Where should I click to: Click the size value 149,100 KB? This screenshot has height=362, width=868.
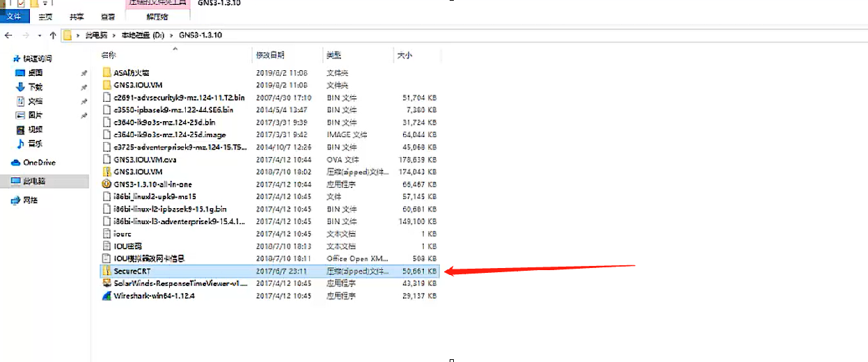(x=419, y=221)
